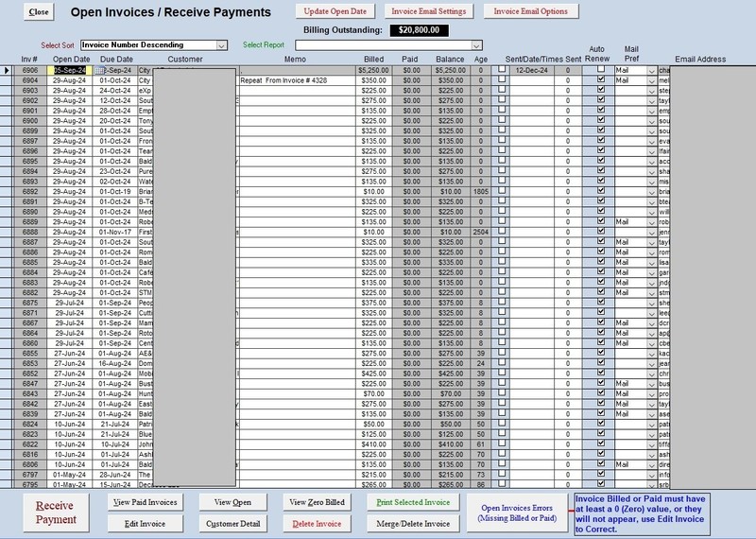Click Due Date 01-Nov-17 cell

pyautogui.click(x=114, y=232)
